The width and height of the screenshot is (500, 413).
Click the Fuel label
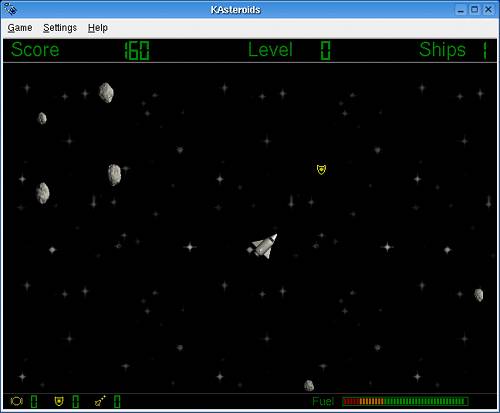point(323,401)
